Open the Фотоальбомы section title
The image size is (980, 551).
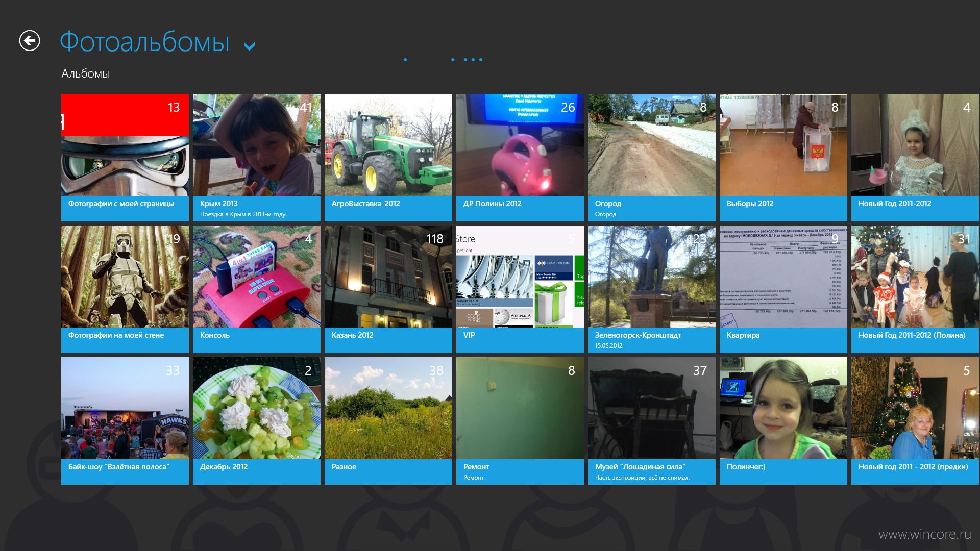tap(144, 41)
